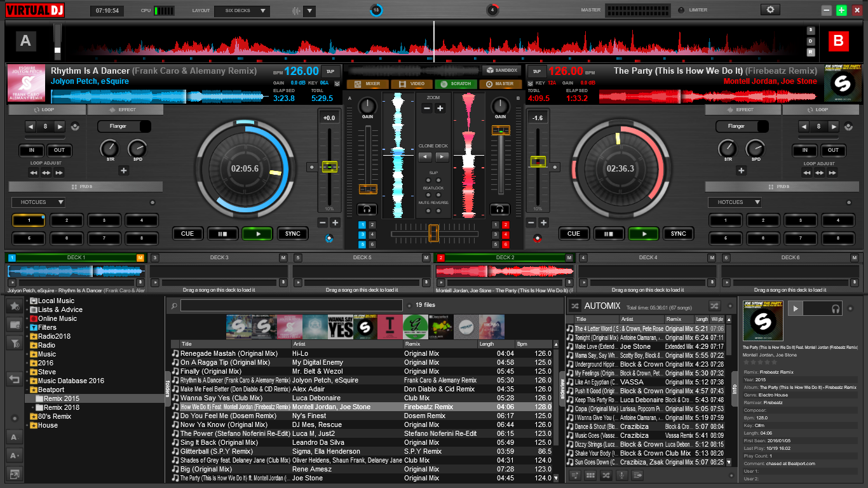868x488 pixels.
Task: Select 'Wanna Say Yes (Club Mix)' track row
Action: (362, 398)
